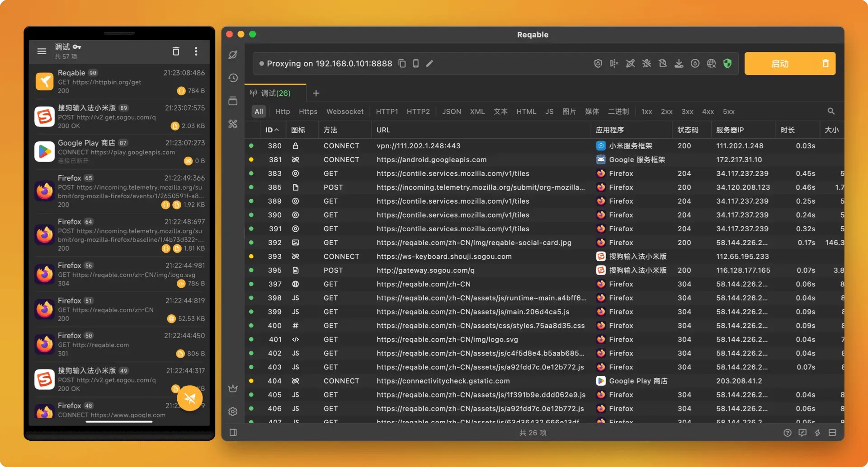Filter by 4xx status codes
This screenshot has height=467, width=868.
pyautogui.click(x=708, y=112)
